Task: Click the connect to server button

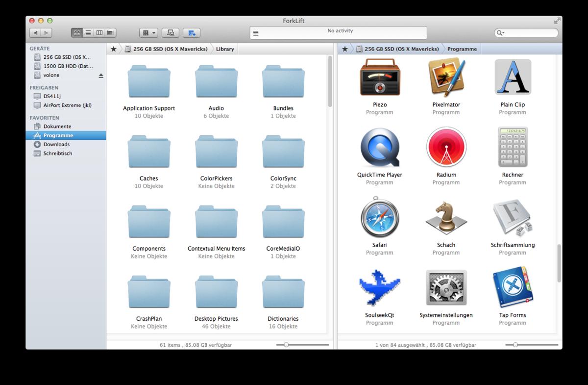Action: tap(171, 33)
